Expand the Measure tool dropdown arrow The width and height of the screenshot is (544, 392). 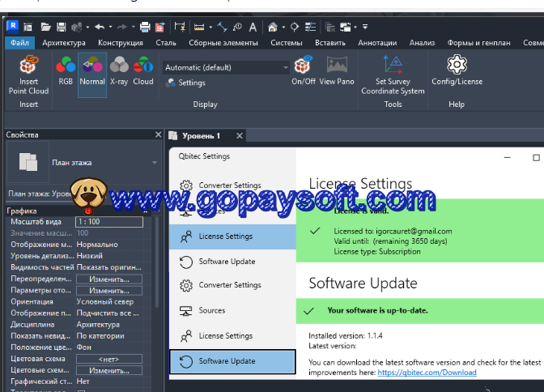210,27
